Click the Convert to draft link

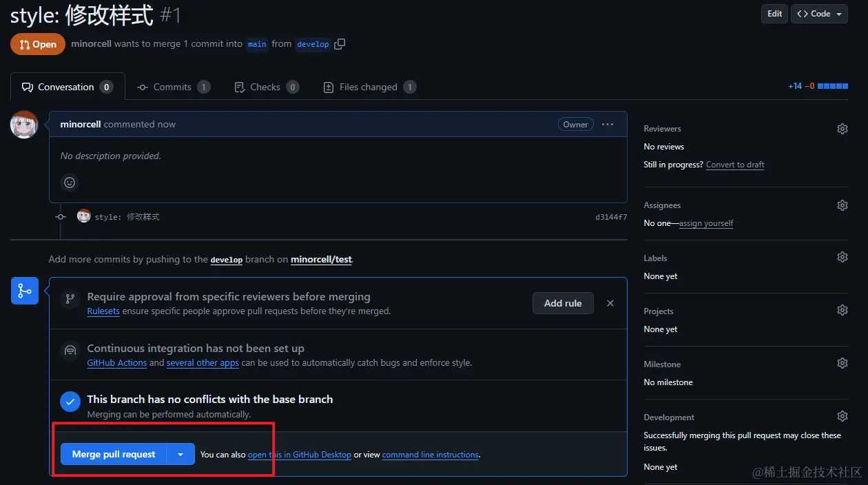735,165
